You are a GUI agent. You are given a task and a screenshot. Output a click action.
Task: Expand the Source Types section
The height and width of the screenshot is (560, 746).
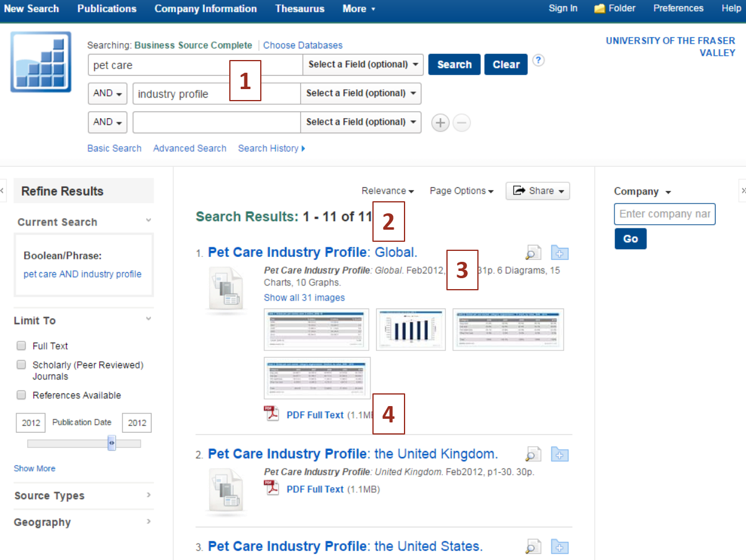click(149, 495)
